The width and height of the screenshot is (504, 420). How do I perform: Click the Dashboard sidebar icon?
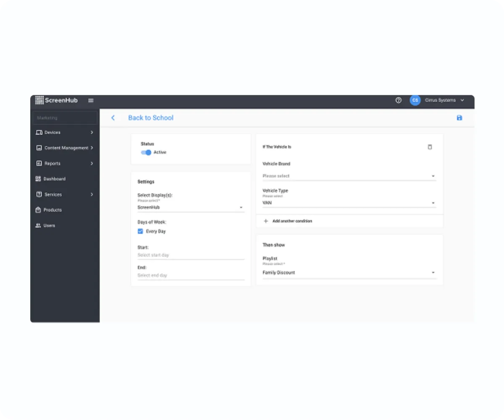point(39,179)
